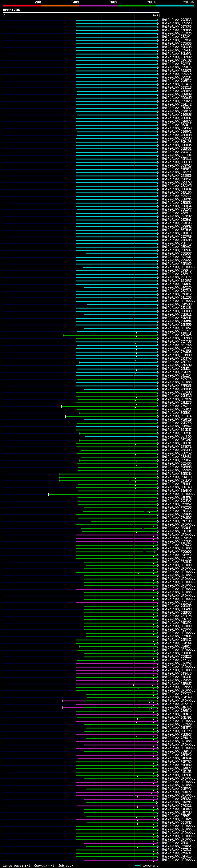The height and width of the screenshot is (868, 197).
Task: Select UniRef100_Q6EP31 hit label
Action: [177, 149]
